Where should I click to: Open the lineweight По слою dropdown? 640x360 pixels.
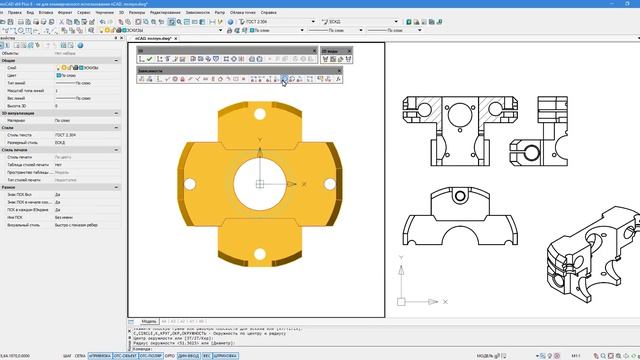(x=419, y=30)
